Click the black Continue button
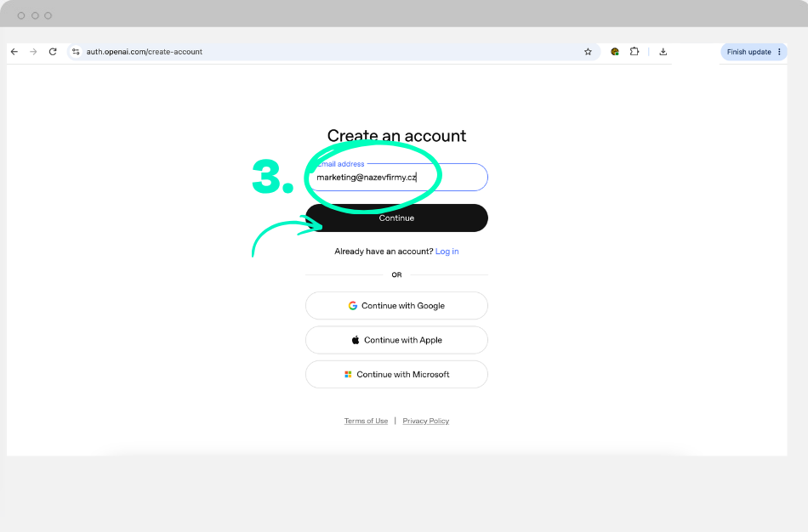Screen dimensions: 808x532 (397, 218)
